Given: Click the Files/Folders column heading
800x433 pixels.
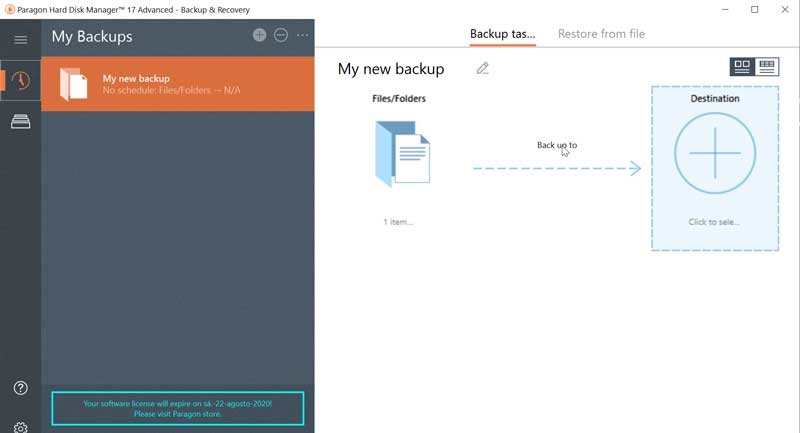Looking at the screenshot, I should click(399, 98).
